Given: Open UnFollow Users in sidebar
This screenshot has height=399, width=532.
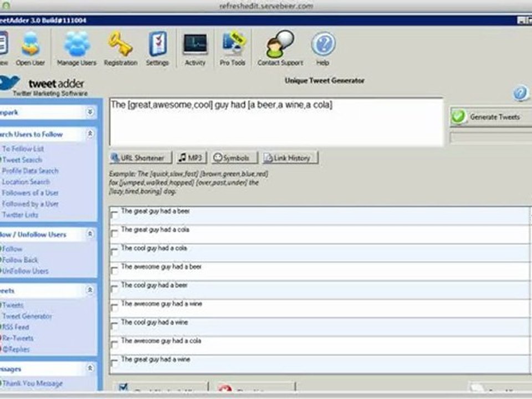Looking at the screenshot, I should pos(25,271).
